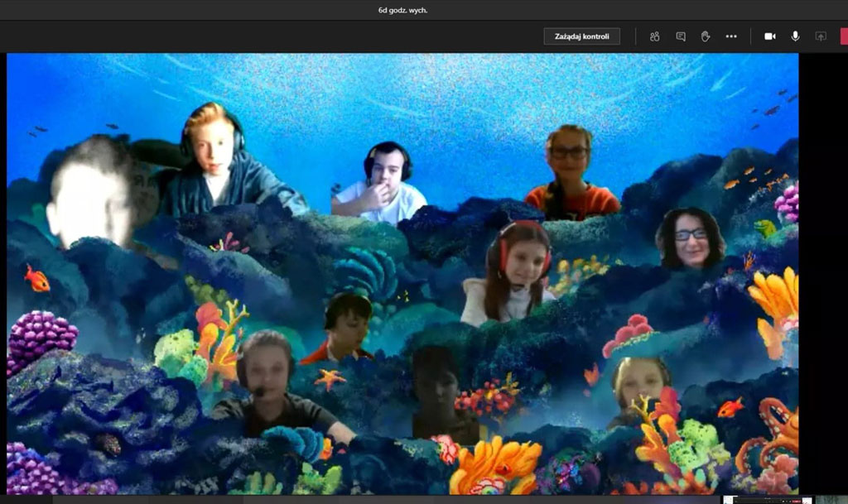Click the meeting title 6d godz. wych.
Image resolution: width=848 pixels, height=504 pixels.
[402, 10]
